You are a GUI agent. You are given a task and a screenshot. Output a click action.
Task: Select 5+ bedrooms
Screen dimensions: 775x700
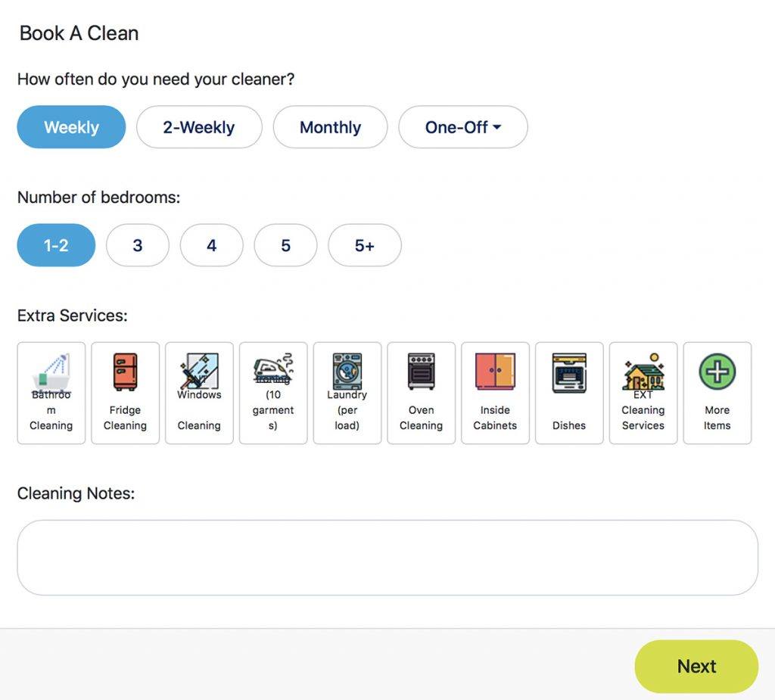[x=365, y=245]
